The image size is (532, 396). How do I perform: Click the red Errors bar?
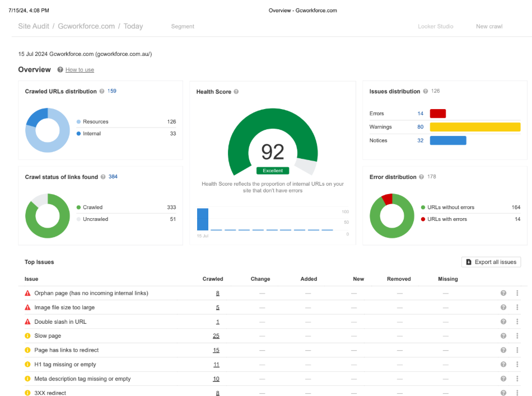[x=438, y=114]
